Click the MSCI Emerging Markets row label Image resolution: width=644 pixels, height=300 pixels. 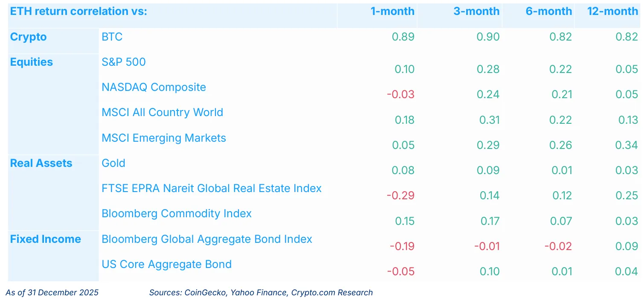164,138
